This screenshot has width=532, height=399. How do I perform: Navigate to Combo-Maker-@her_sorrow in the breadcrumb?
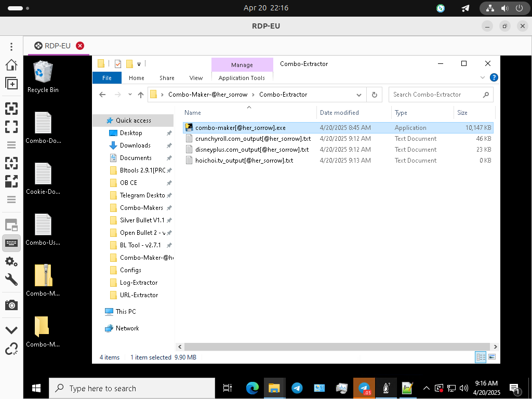(208, 95)
